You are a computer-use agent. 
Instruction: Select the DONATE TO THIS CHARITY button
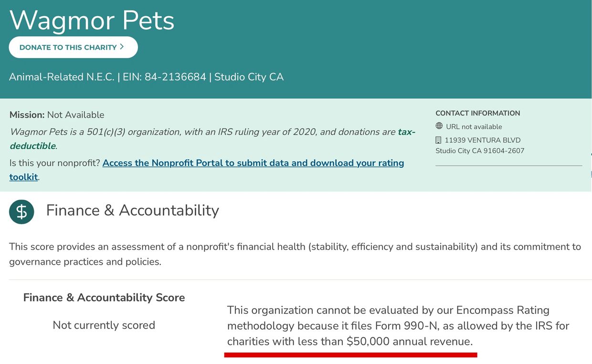pyautogui.click(x=73, y=47)
